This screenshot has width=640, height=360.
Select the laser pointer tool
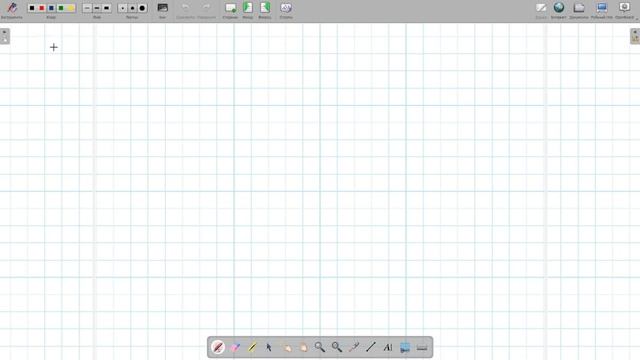[354, 347]
